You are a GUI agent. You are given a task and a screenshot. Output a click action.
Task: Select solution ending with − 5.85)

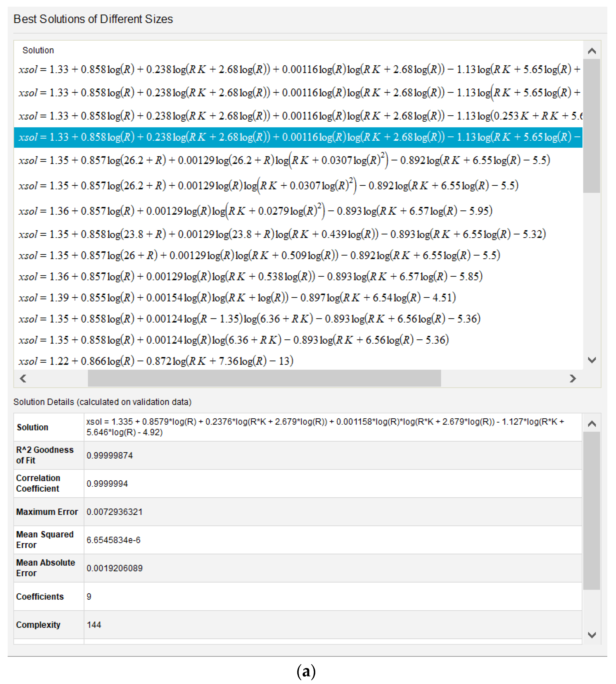coord(250,276)
